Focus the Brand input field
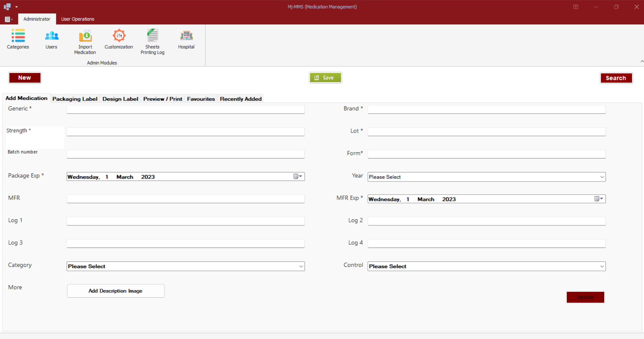Image resolution: width=644 pixels, height=339 pixels. click(x=486, y=109)
